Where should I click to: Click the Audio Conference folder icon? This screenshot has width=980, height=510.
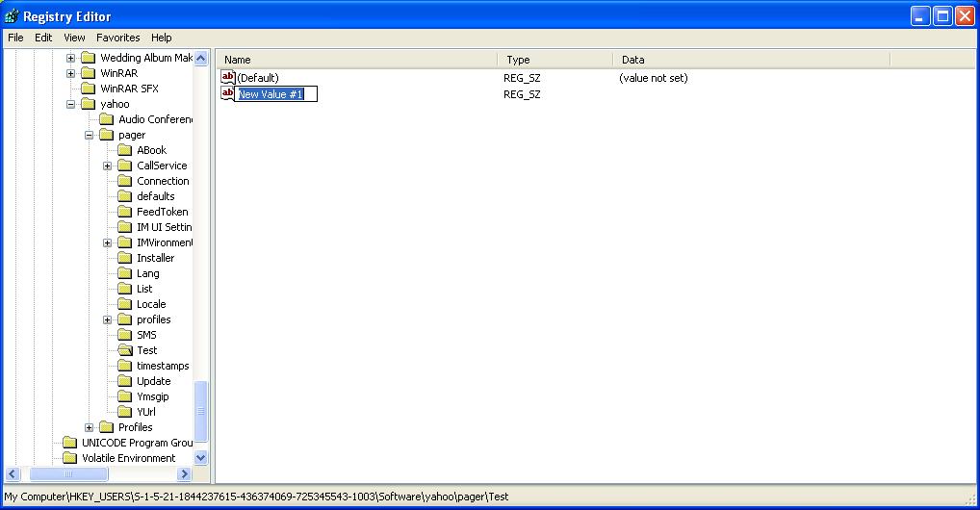[x=106, y=119]
